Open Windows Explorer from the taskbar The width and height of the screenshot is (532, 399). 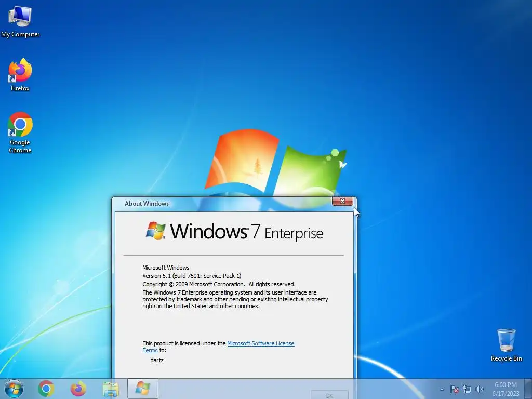coord(111,389)
